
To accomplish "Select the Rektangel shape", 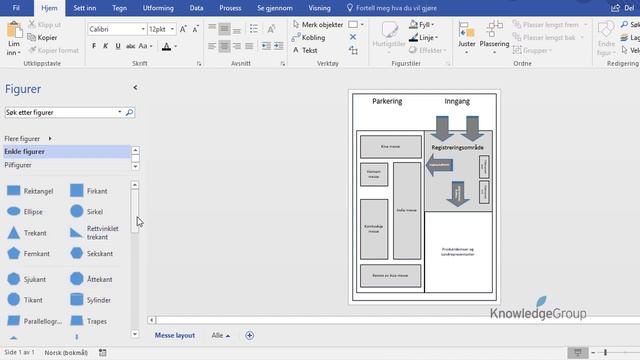I will point(30,191).
